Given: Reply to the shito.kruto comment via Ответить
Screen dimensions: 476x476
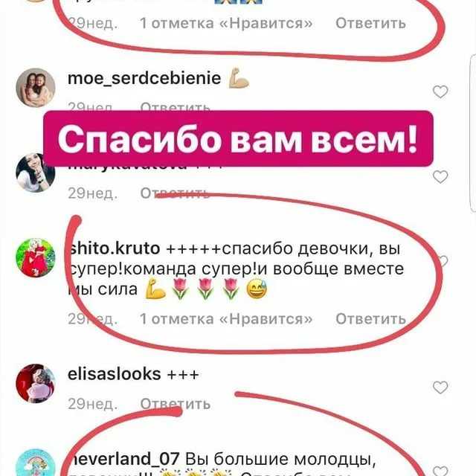Looking at the screenshot, I should [x=370, y=319].
